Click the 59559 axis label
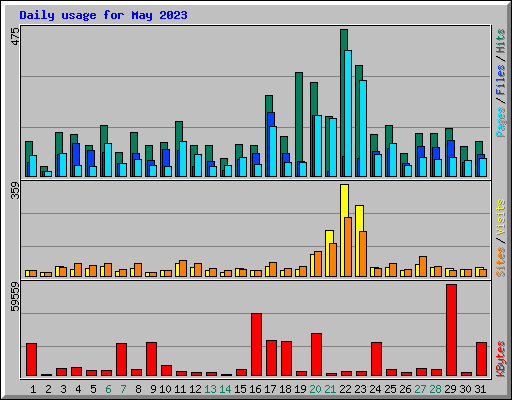The image size is (512, 400). (16, 297)
